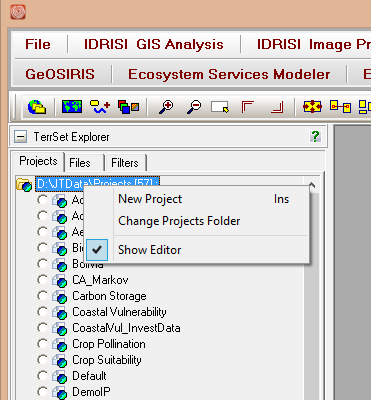371x400 pixels.
Task: Select the Coastal Vulnerability radio button
Action: 42,312
